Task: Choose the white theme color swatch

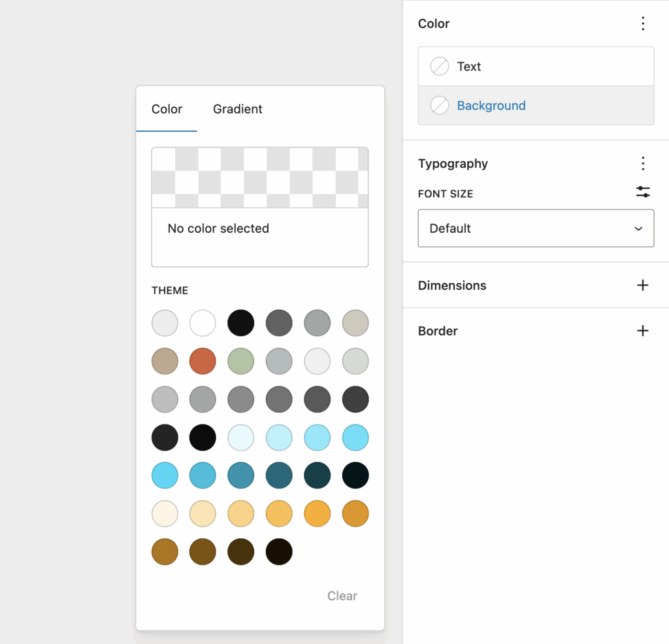Action: click(x=203, y=323)
